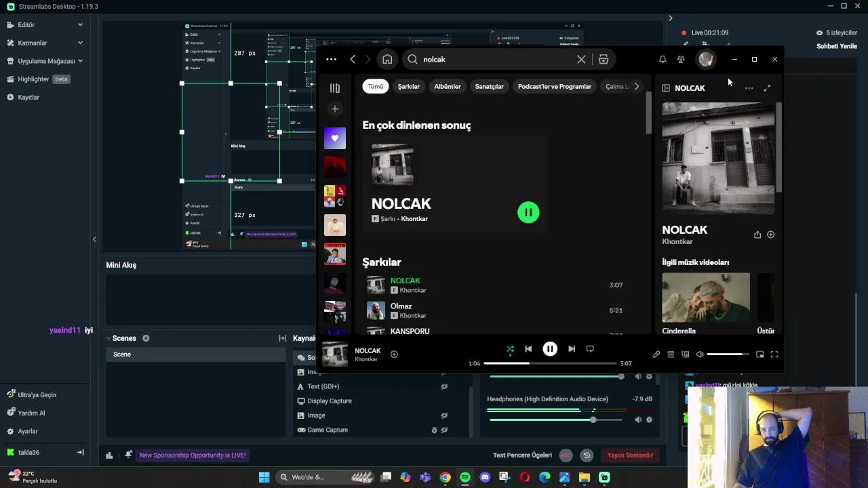This screenshot has width=868, height=488.
Task: Switch Spotify player to fullscreen
Action: tap(774, 354)
